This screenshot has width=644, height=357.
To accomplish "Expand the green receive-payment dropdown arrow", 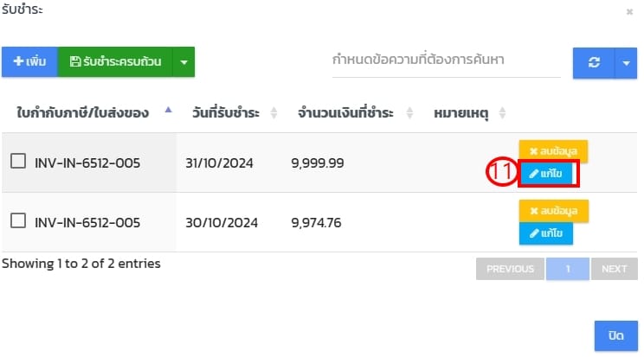I will [184, 61].
